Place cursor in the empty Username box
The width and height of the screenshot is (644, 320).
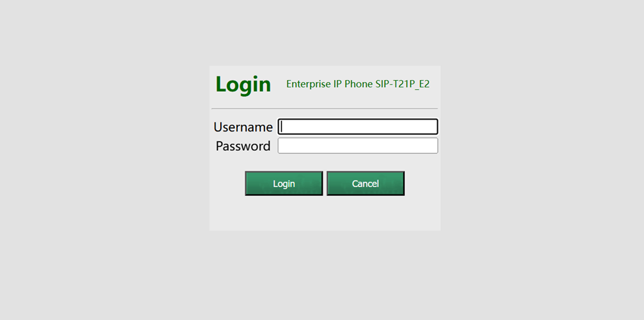tap(358, 126)
